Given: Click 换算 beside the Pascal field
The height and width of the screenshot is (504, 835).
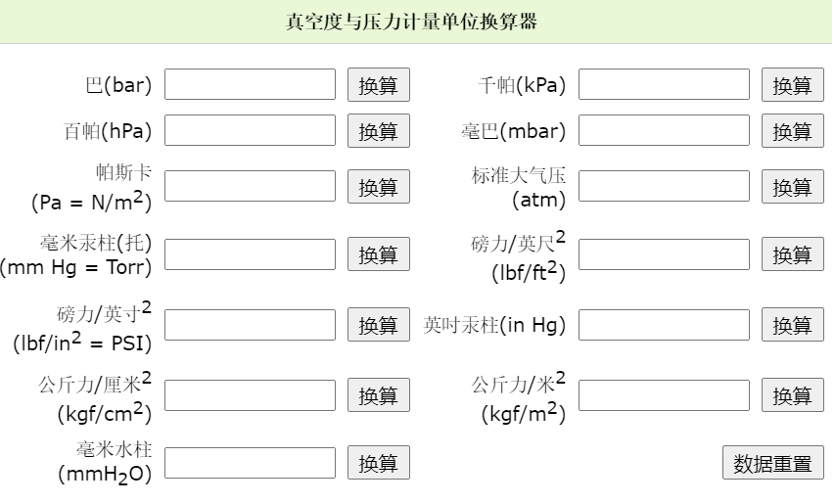Looking at the screenshot, I should [x=378, y=187].
